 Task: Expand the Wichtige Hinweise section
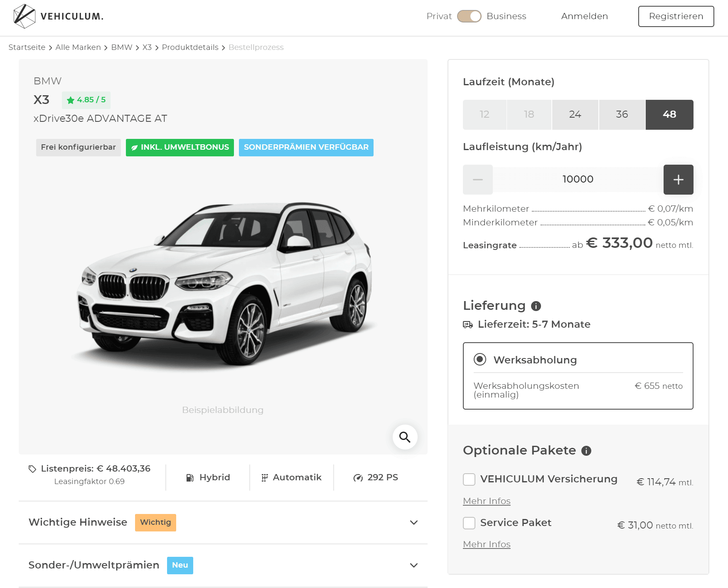(223, 523)
